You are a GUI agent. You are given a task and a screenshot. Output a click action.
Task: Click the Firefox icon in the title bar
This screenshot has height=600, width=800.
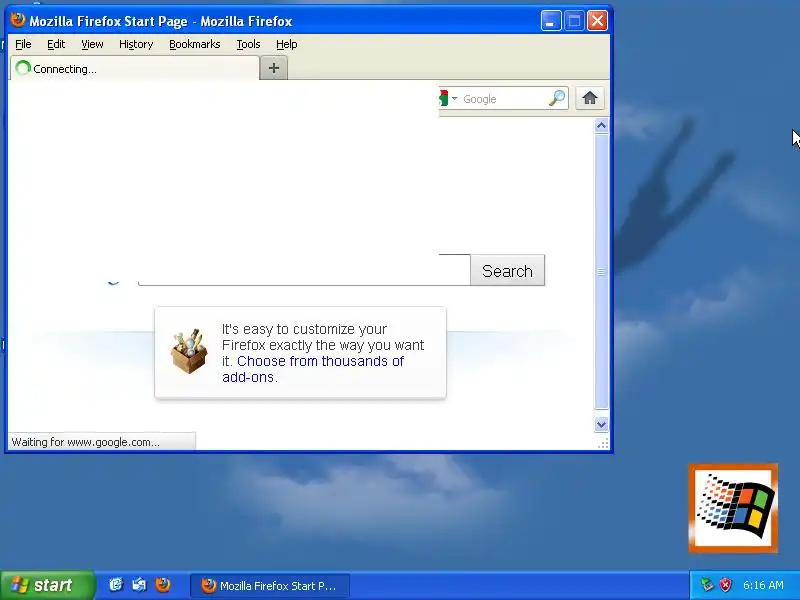pos(18,20)
